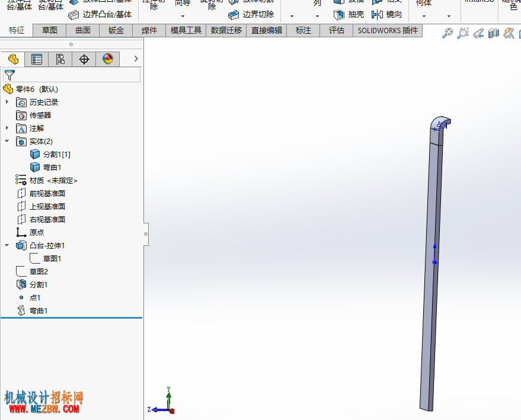
Task: Select the Mirror (镜向) tool
Action: click(387, 14)
